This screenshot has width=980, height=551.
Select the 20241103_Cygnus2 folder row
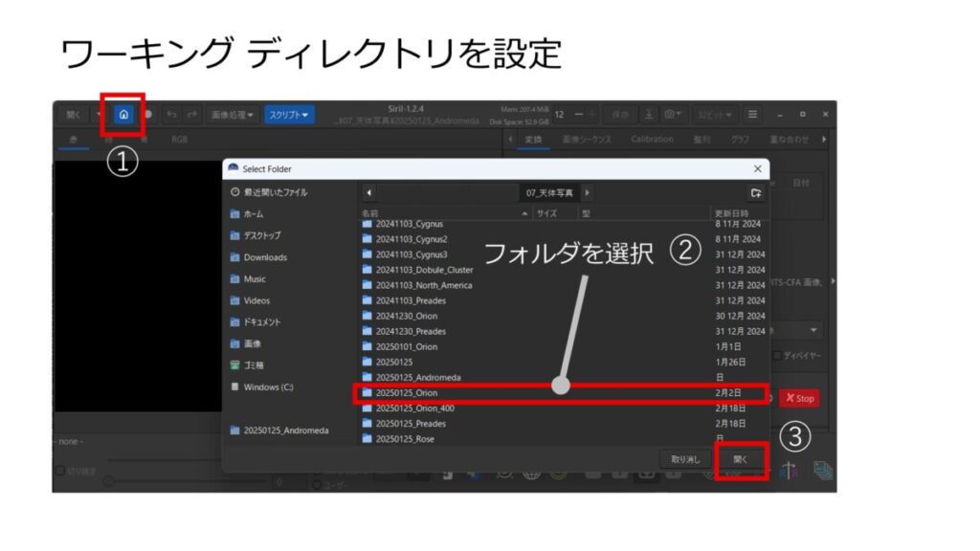(x=562, y=239)
